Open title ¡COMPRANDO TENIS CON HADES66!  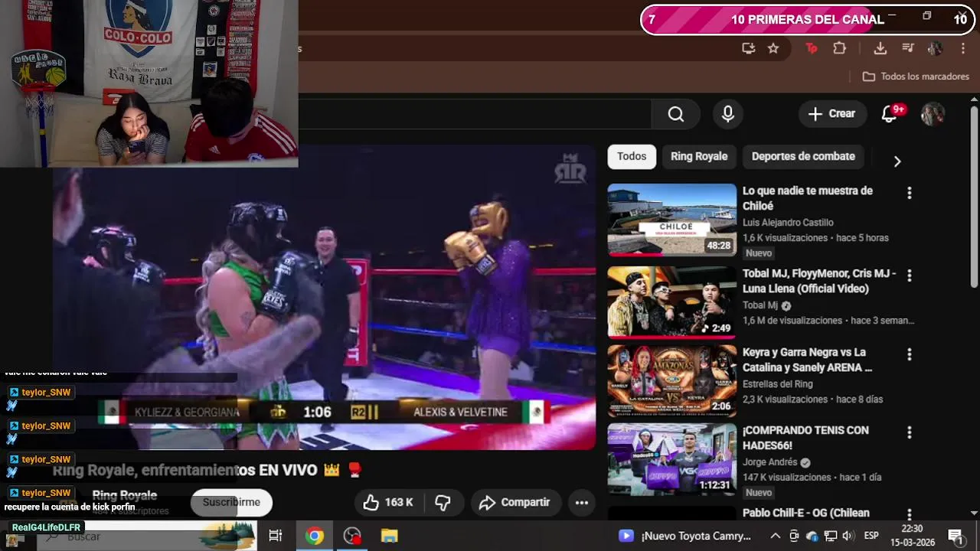[x=805, y=438]
